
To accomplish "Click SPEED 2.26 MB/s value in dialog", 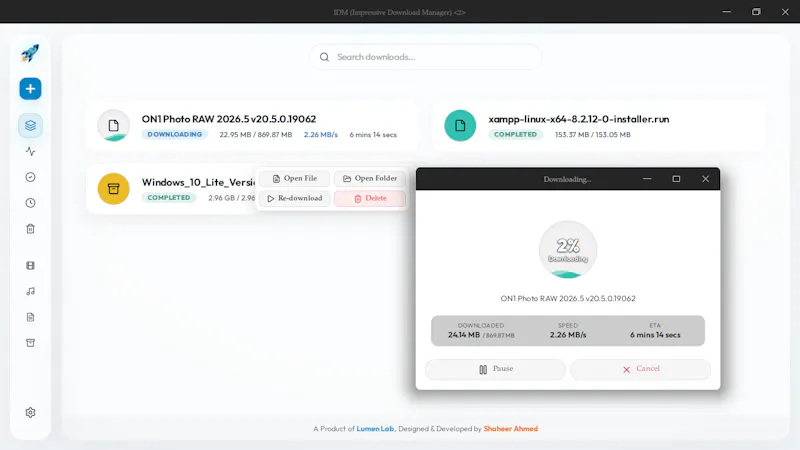I will click(x=568, y=335).
